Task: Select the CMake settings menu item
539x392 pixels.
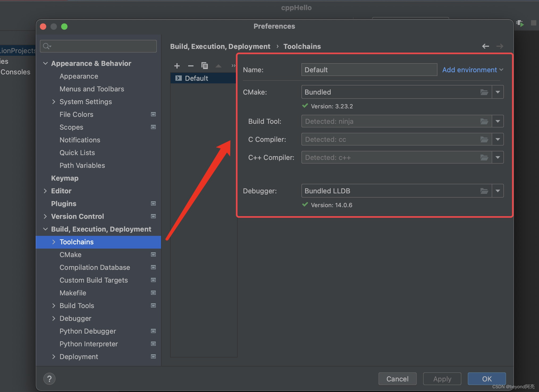Action: (70, 254)
